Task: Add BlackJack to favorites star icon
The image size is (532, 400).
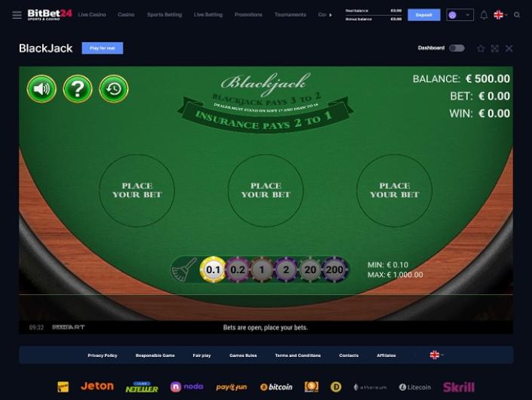Action: tap(481, 48)
